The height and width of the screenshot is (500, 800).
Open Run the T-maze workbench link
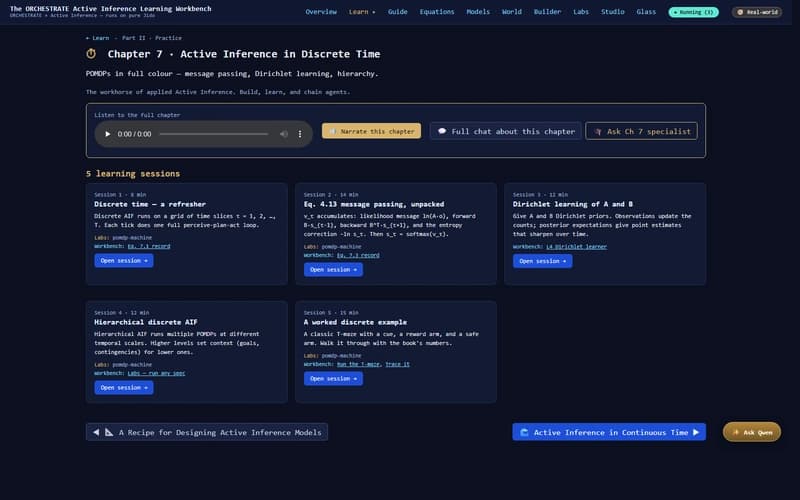click(x=358, y=364)
